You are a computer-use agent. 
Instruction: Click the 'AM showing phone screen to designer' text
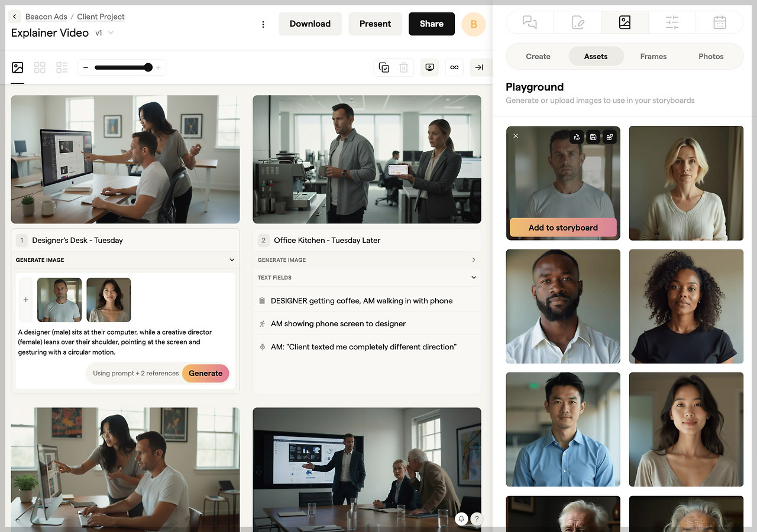[338, 324]
